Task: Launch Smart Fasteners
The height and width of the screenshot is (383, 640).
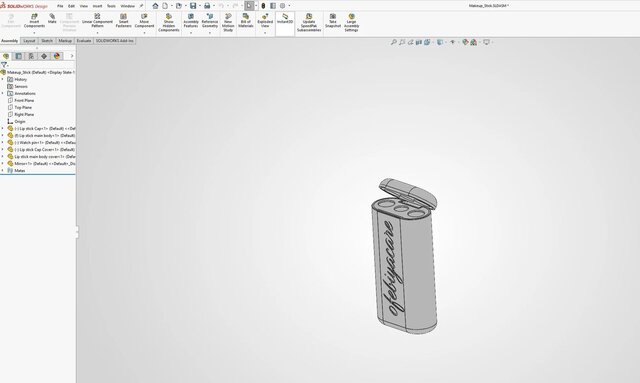Action: point(123,21)
